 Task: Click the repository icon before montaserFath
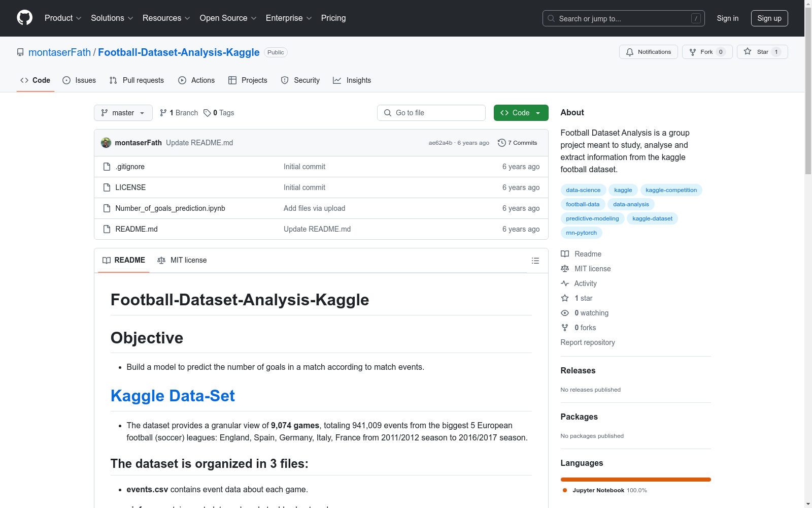pos(20,52)
